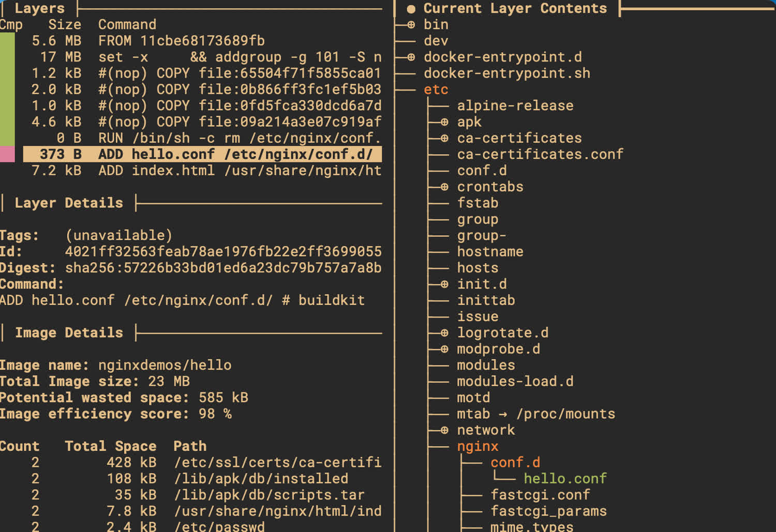This screenshot has height=532, width=776.
Task: Select the hostname file entry
Action: (490, 252)
